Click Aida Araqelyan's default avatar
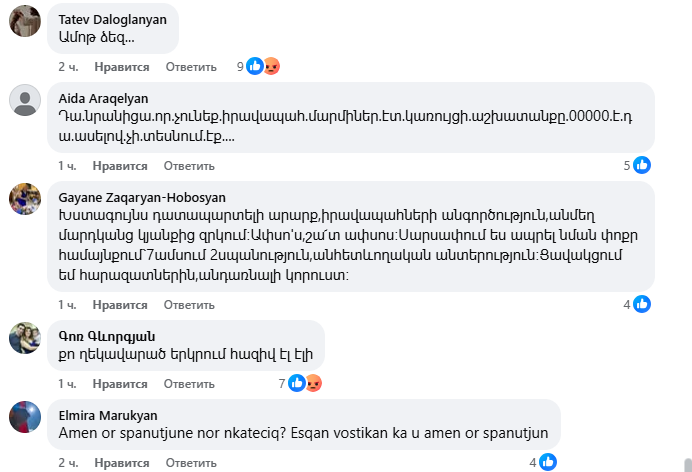This screenshot has height=472, width=692. pos(25,100)
